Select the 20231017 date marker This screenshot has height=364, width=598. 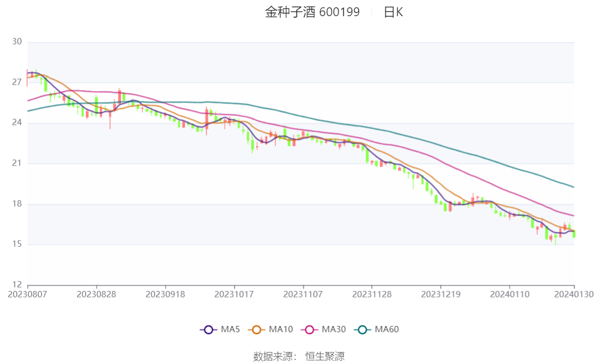tap(234, 294)
